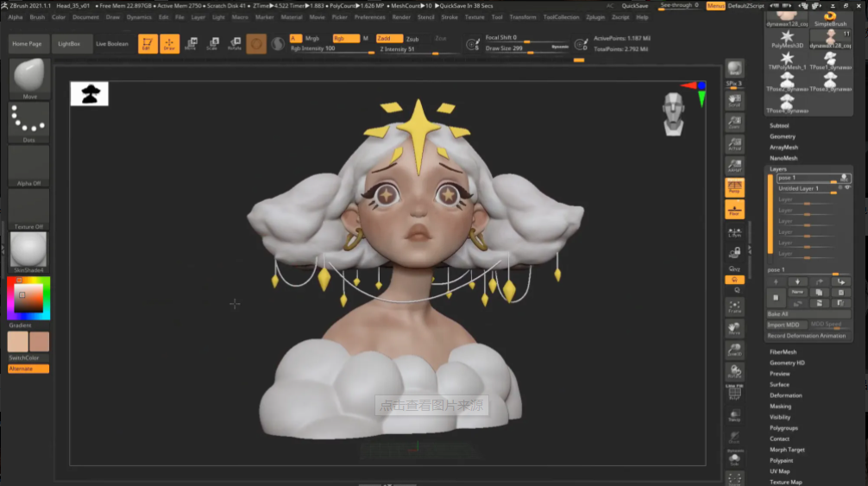868x486 pixels.
Task: Toggle Rgb mode
Action: (345, 38)
